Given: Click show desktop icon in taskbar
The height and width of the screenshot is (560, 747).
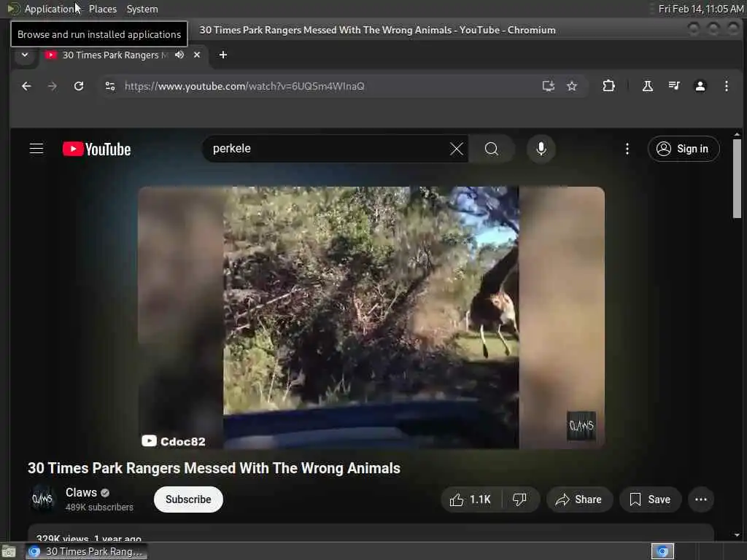Looking at the screenshot, I should pyautogui.click(x=9, y=551).
